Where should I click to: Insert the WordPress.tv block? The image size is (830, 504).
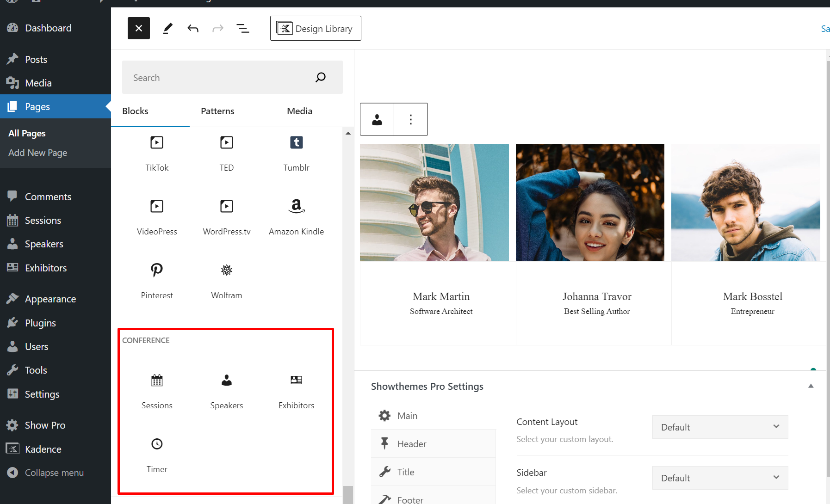227,217
